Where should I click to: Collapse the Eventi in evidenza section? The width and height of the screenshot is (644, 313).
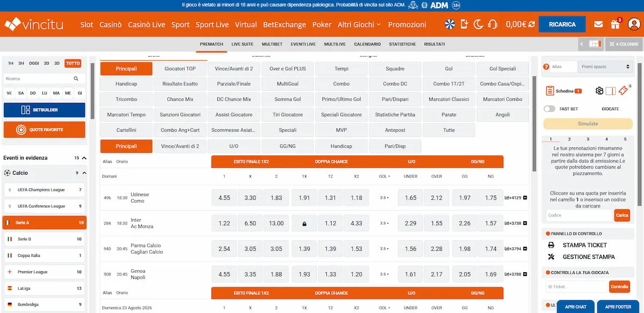click(x=84, y=158)
